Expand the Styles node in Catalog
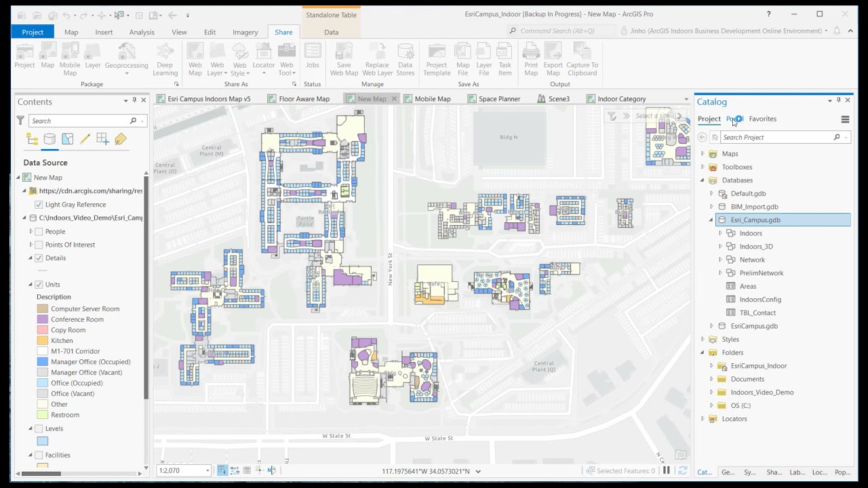 [x=703, y=340]
